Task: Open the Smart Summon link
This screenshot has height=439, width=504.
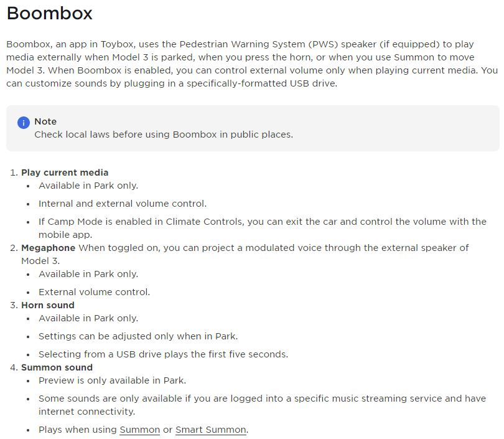Action: tap(211, 430)
